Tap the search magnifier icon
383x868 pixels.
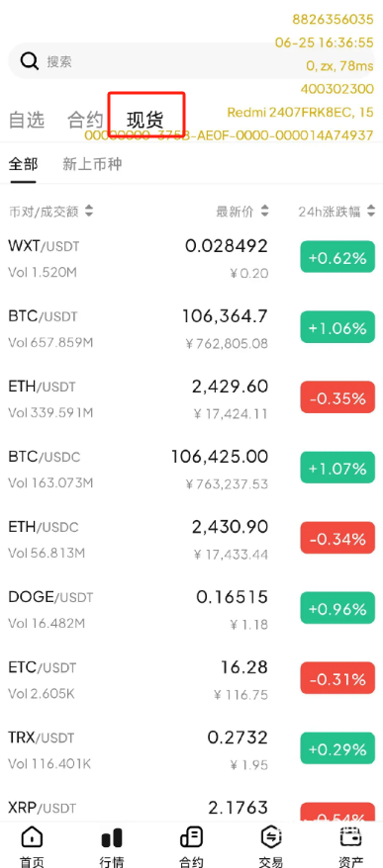[x=29, y=61]
